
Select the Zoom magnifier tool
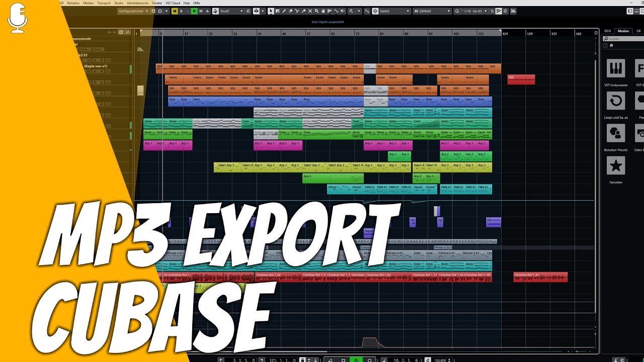point(316,11)
